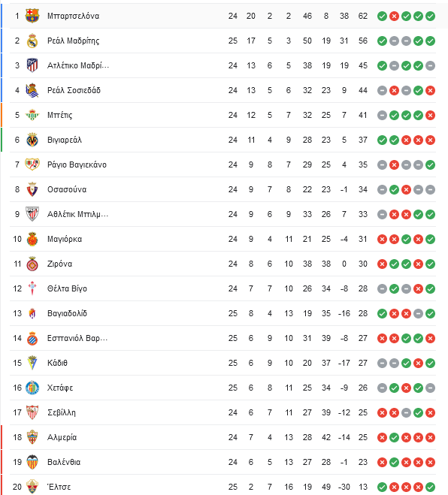This screenshot has height=495, width=448.
Task: Click the Real Madrid club crest
Action: 32,41
